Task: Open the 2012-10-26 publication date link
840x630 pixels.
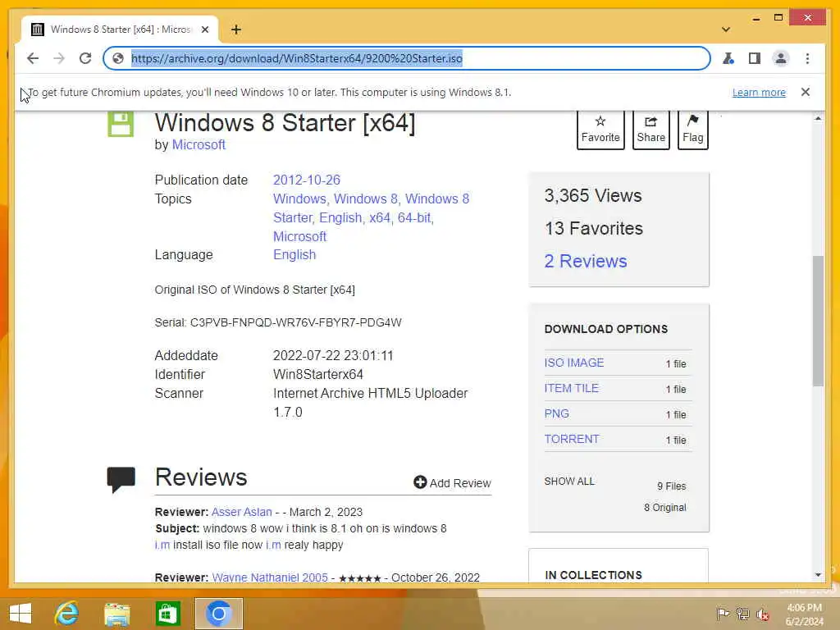Action: click(x=307, y=180)
